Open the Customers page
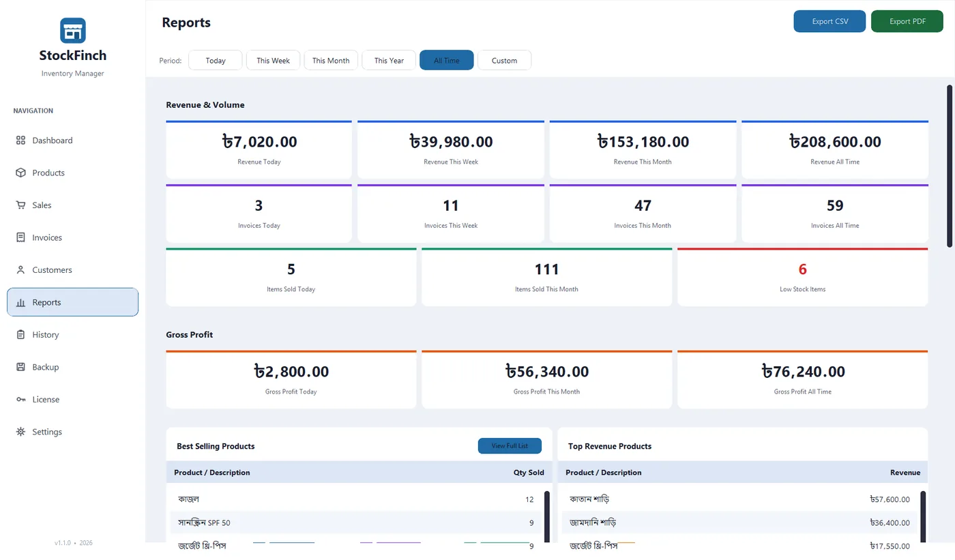This screenshot has height=560, width=955. point(72,270)
